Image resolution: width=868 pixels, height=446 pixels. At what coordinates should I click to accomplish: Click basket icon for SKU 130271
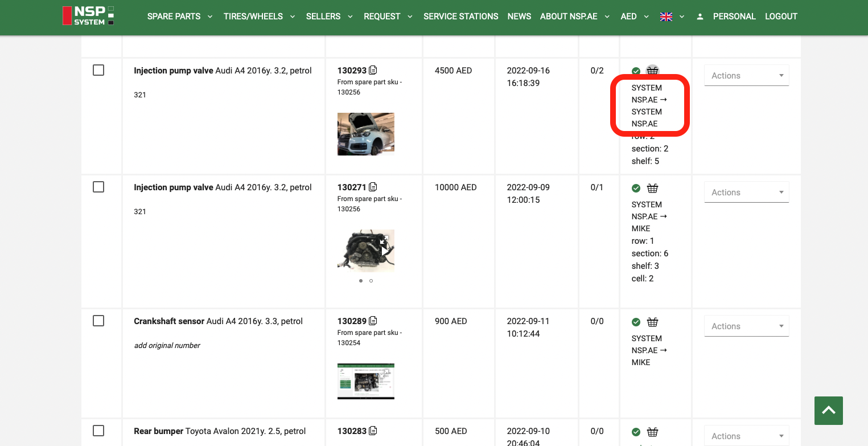652,188
